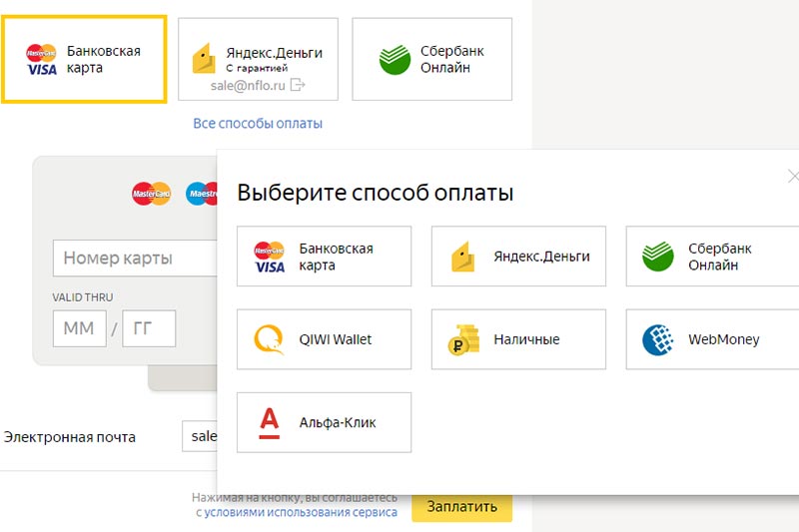Select QIWI Wallet payment method

coord(324,339)
